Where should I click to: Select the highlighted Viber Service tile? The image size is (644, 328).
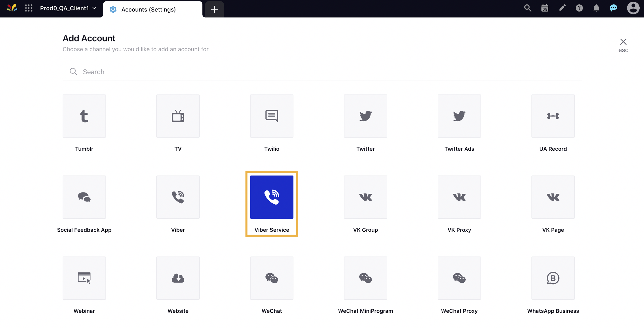pos(272,197)
